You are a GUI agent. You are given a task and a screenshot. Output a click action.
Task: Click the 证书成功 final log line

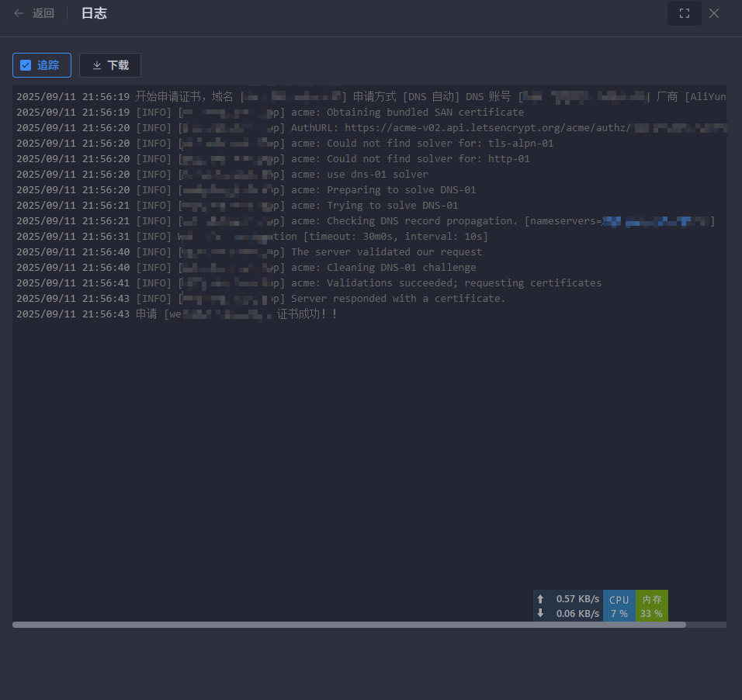[307, 314]
